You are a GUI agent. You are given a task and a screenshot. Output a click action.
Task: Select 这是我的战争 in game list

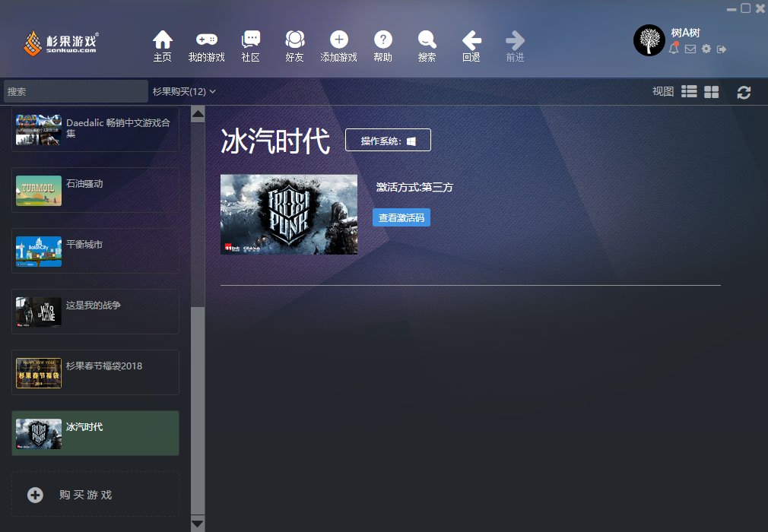point(96,312)
